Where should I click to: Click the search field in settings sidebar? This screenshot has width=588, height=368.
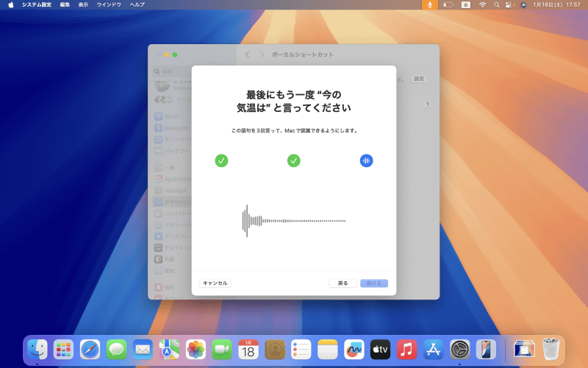(x=173, y=71)
